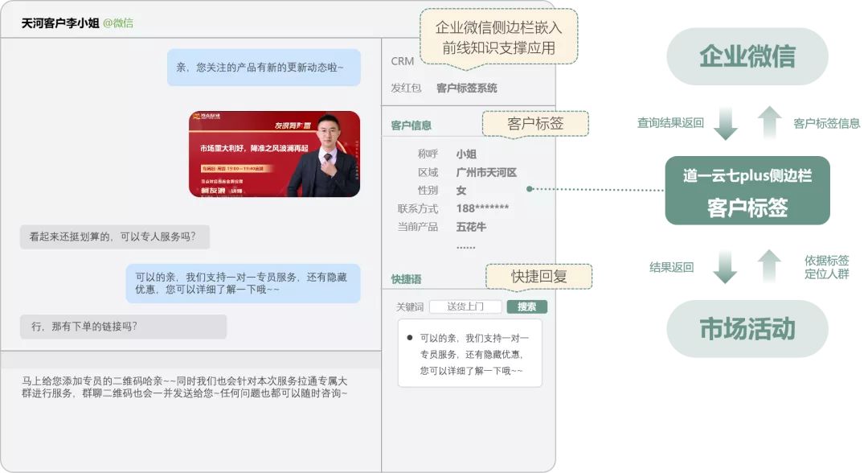This screenshot has height=473, width=868.
Task: Click the 当前产品 value 五花牛
Action: click(x=471, y=227)
